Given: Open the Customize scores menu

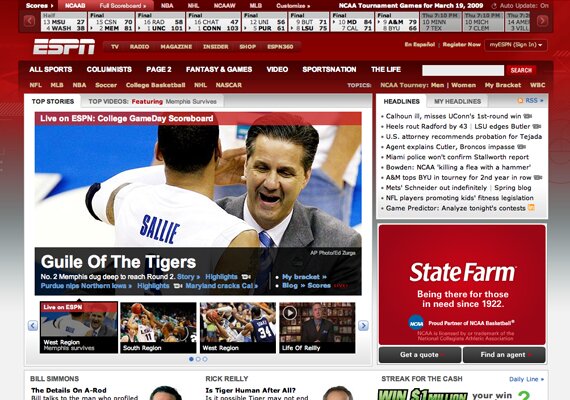Looking at the screenshot, I should click(x=293, y=6).
